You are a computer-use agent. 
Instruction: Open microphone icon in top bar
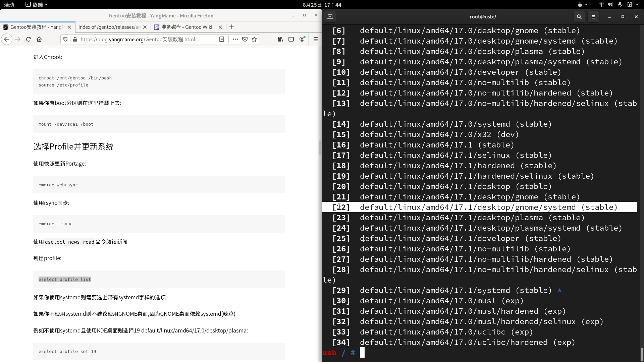click(620, 5)
